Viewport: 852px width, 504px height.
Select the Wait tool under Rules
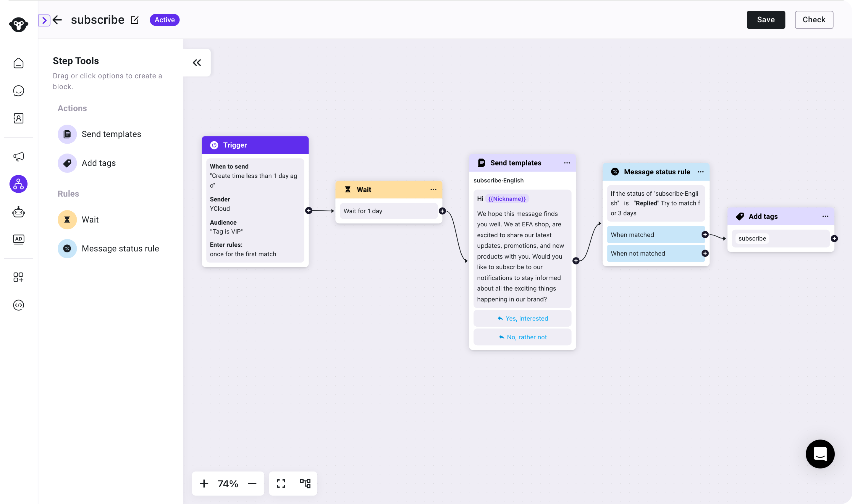(90, 220)
